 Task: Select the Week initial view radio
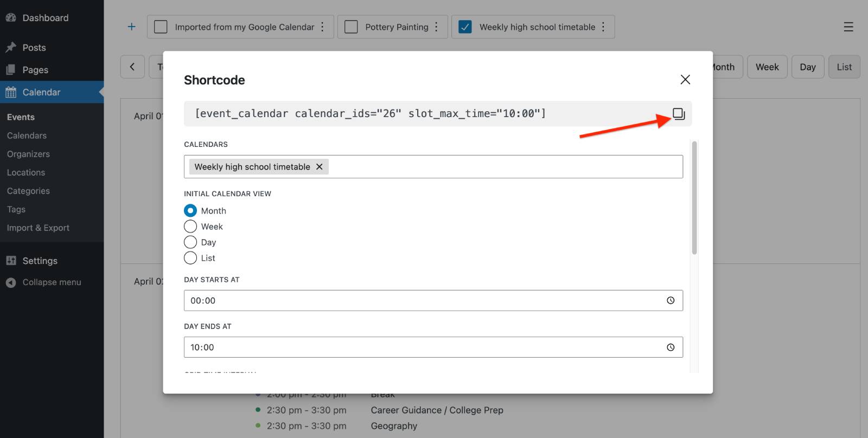(190, 226)
